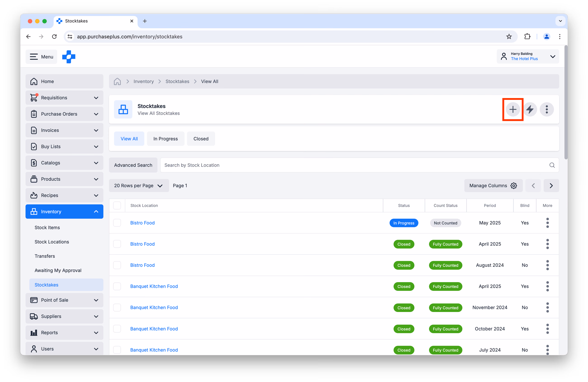
Task: Click the Stocktakes breadcrumb link
Action: point(177,81)
